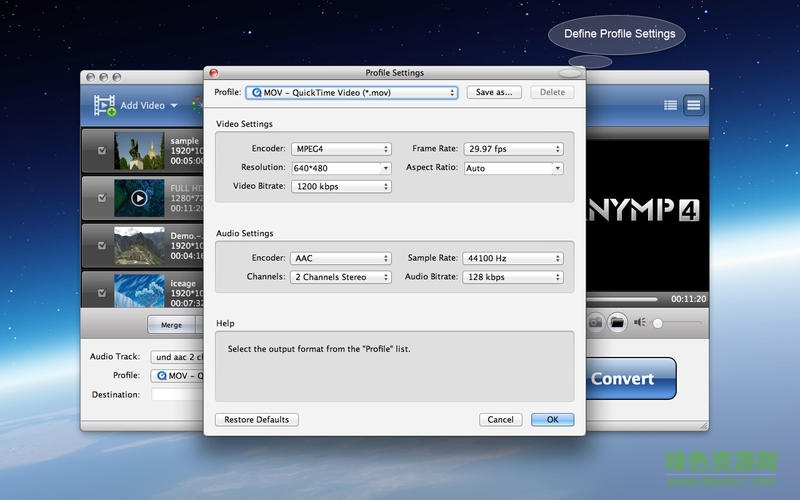Screen dimensions: 800x500
Task: Click the Restore Defaults button
Action: point(257,420)
